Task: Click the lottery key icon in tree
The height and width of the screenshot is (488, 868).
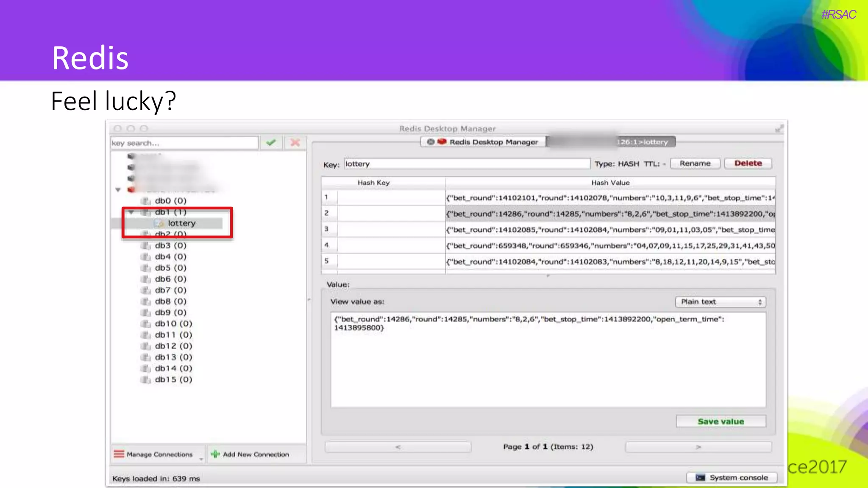Action: pos(159,223)
